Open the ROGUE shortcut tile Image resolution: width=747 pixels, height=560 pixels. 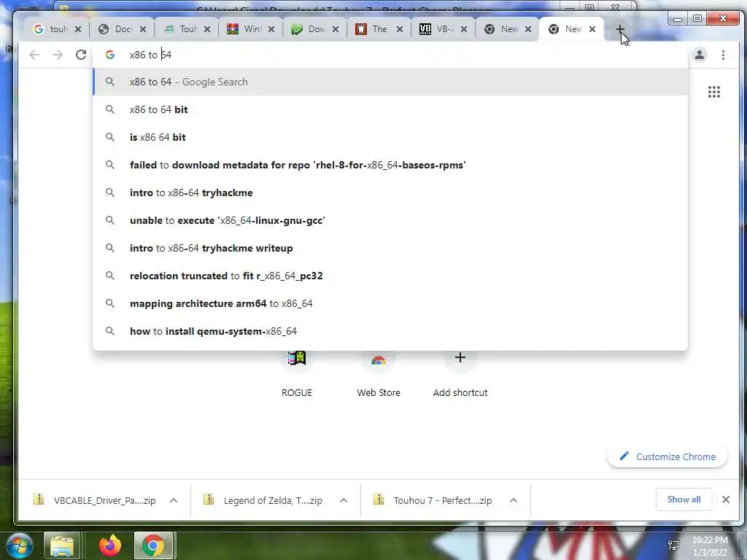(297, 375)
